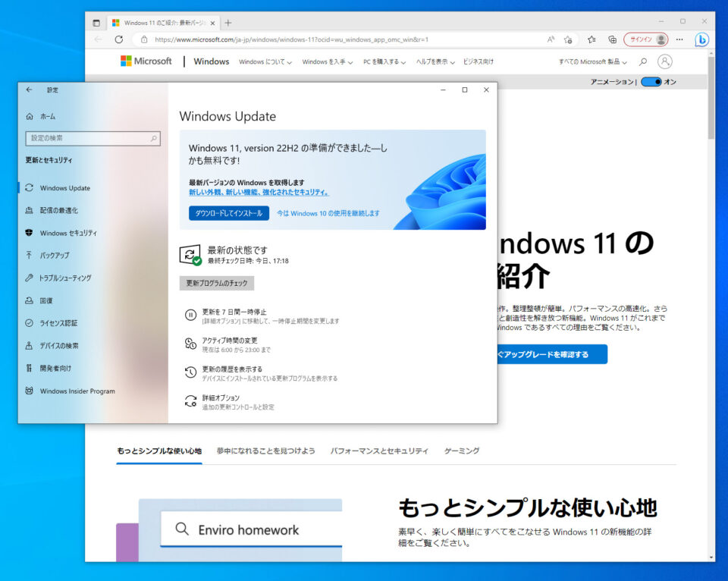The height and width of the screenshot is (581, 728).
Task: Click the browser vertical scrollbar thumb
Action: coord(711,98)
